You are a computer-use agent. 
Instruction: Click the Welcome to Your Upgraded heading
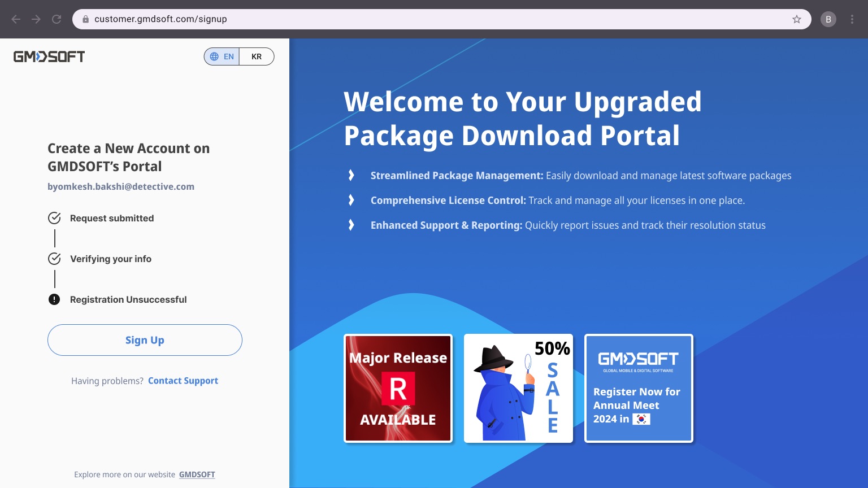coord(523,119)
